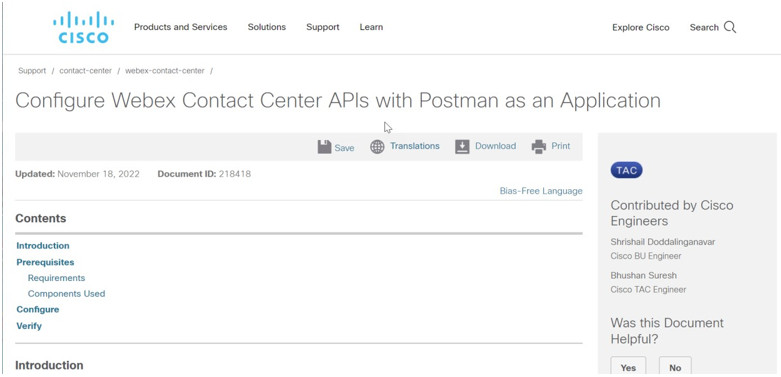Screen dimensions: 781x377
Task: Click the Save link text
Action: click(344, 148)
